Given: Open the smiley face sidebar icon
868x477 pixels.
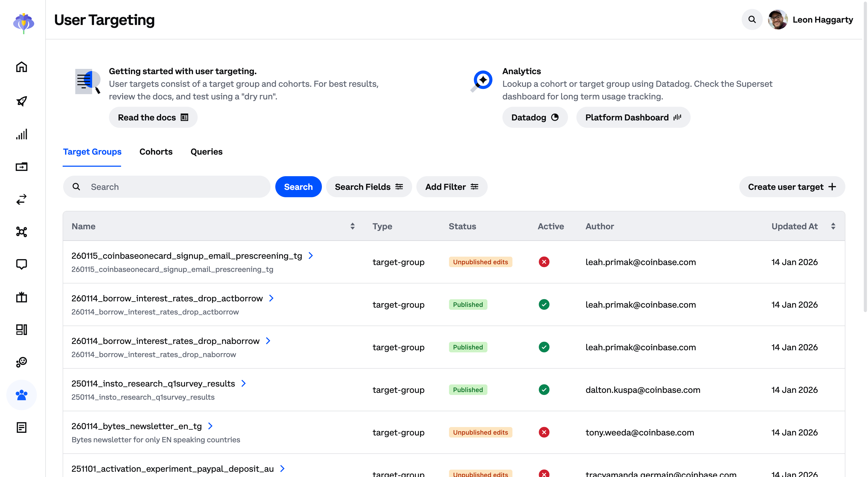Looking at the screenshot, I should click(x=22, y=362).
